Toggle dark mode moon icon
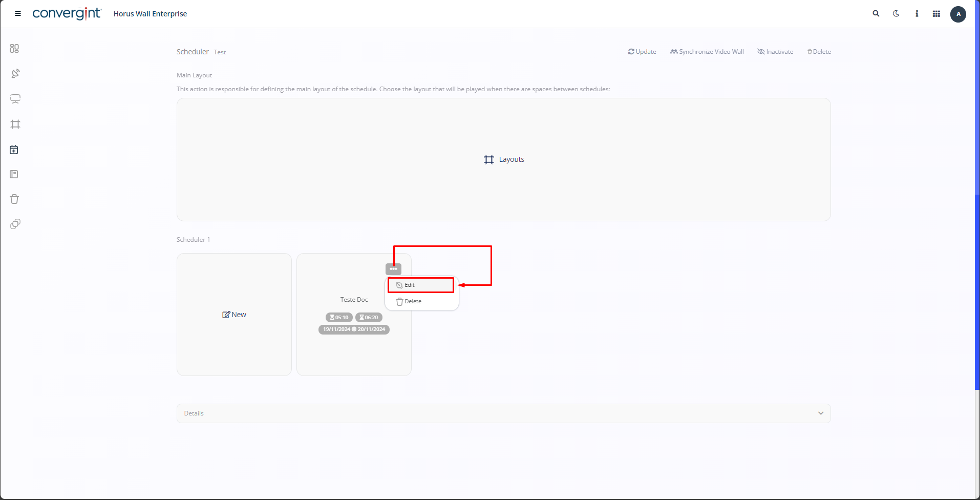Viewport: 980px width, 500px height. point(896,14)
